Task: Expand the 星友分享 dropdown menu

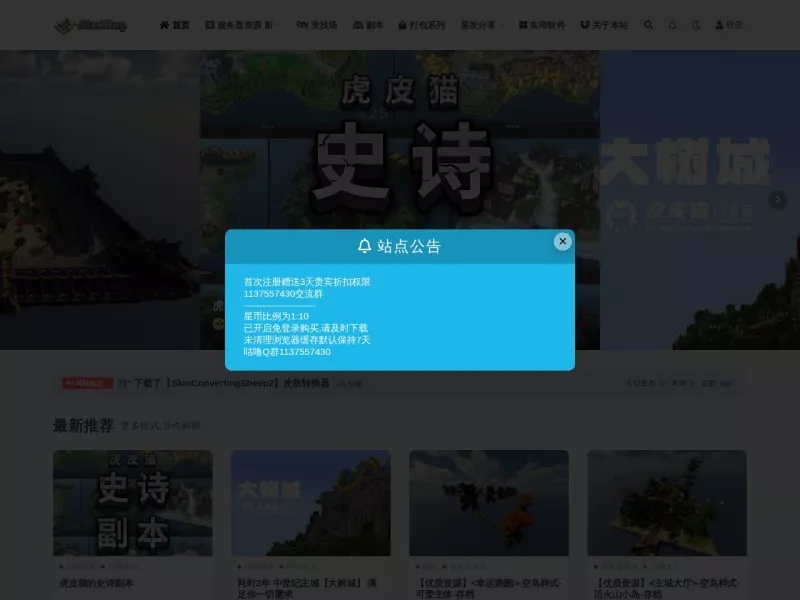Action: point(482,25)
